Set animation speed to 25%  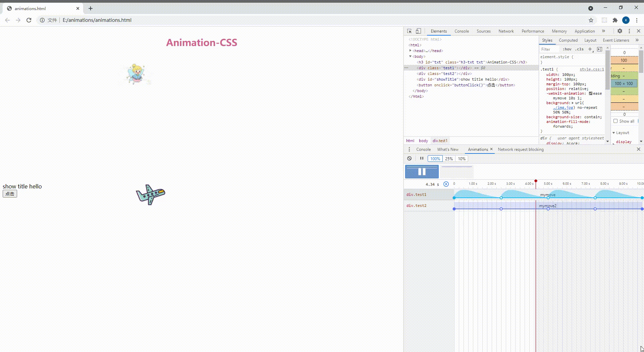pyautogui.click(x=449, y=159)
